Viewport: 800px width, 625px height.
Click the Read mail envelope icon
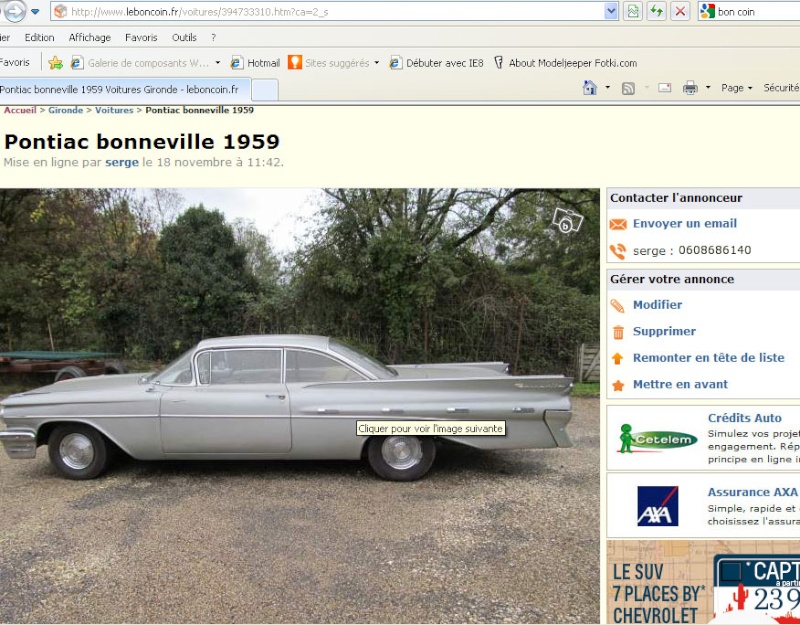[664, 88]
